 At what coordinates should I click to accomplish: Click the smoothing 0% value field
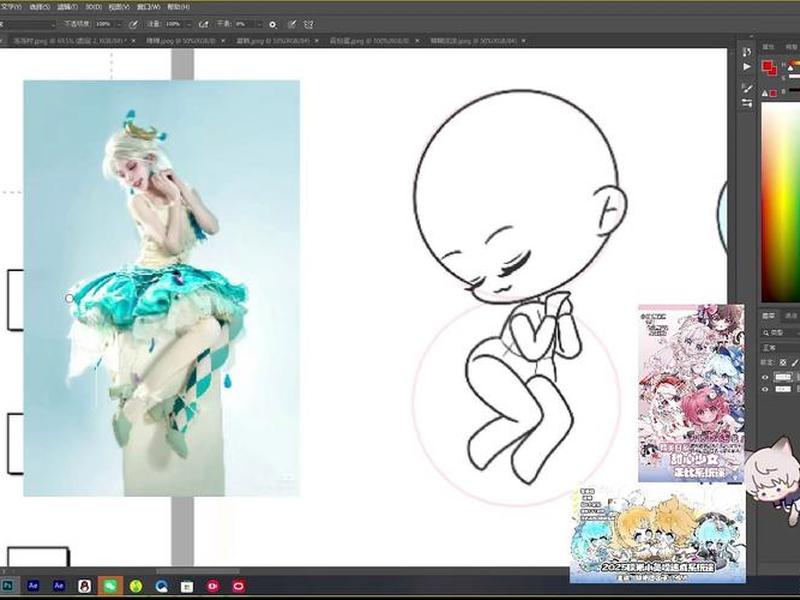point(244,24)
